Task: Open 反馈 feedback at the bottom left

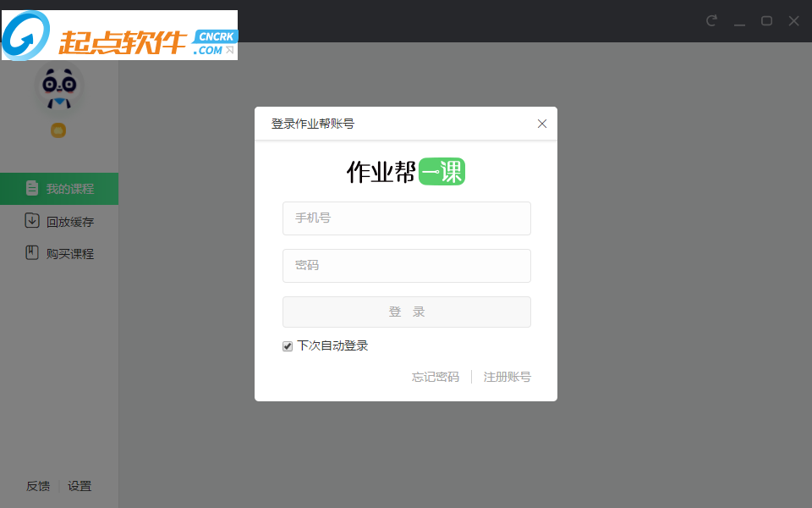Action: coord(38,486)
